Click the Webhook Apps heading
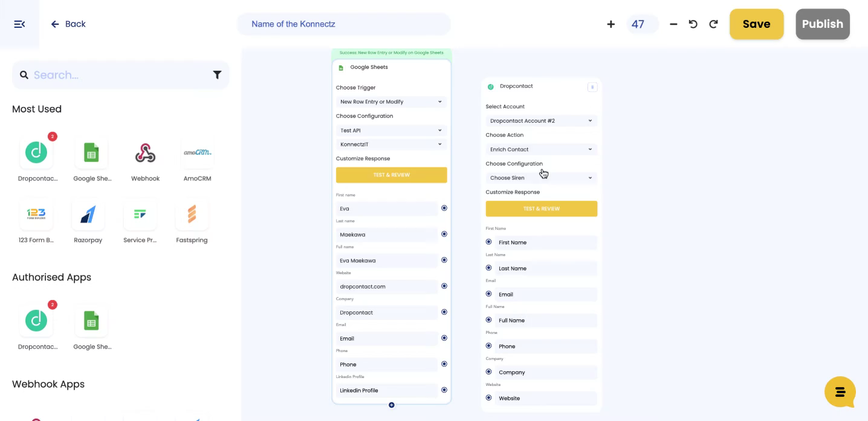Viewport: 868px width, 421px height. (48, 385)
